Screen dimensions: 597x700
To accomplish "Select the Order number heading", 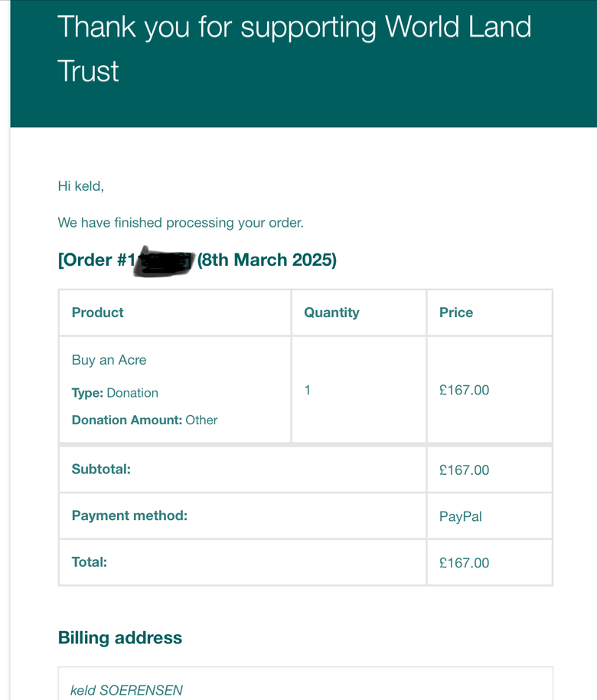I will pyautogui.click(x=197, y=260).
